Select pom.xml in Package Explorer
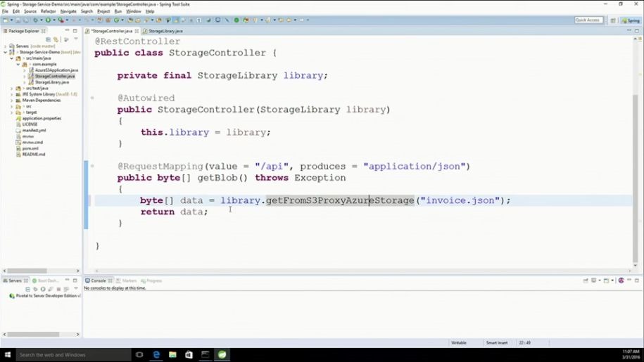Viewport: 644px width, 362px height. [x=30, y=148]
